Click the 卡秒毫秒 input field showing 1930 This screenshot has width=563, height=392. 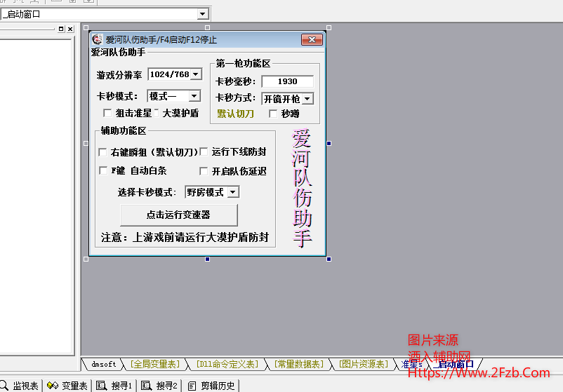pyautogui.click(x=287, y=81)
